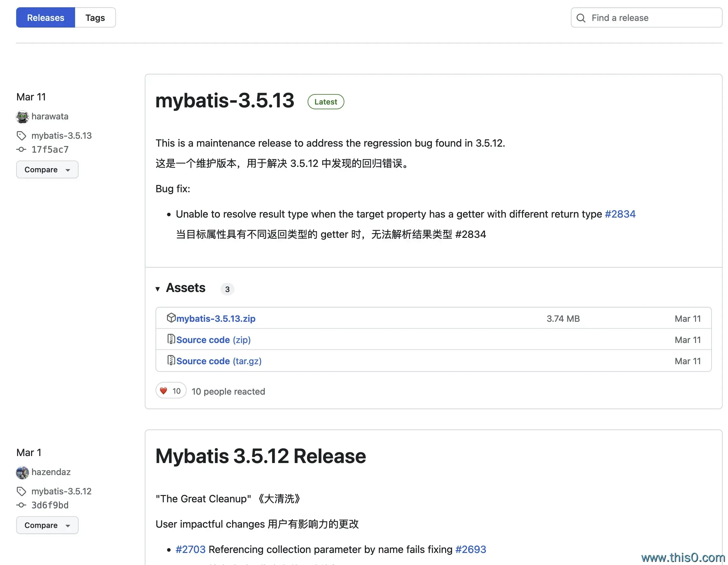Image resolution: width=728 pixels, height=565 pixels.
Task: Open Compare dropdown for mybatis-3.5.12
Action: [x=47, y=525]
